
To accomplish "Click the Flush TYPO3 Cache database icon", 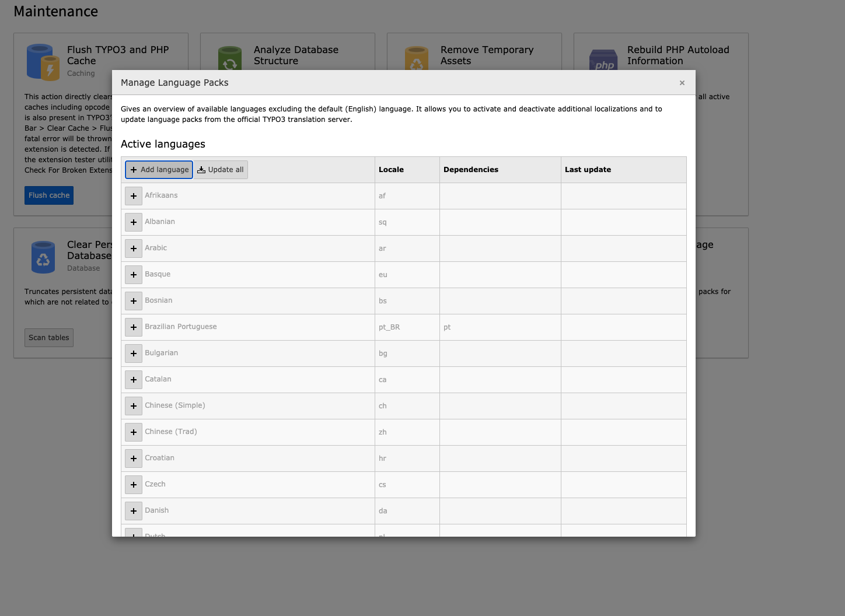I will pyautogui.click(x=43, y=61).
